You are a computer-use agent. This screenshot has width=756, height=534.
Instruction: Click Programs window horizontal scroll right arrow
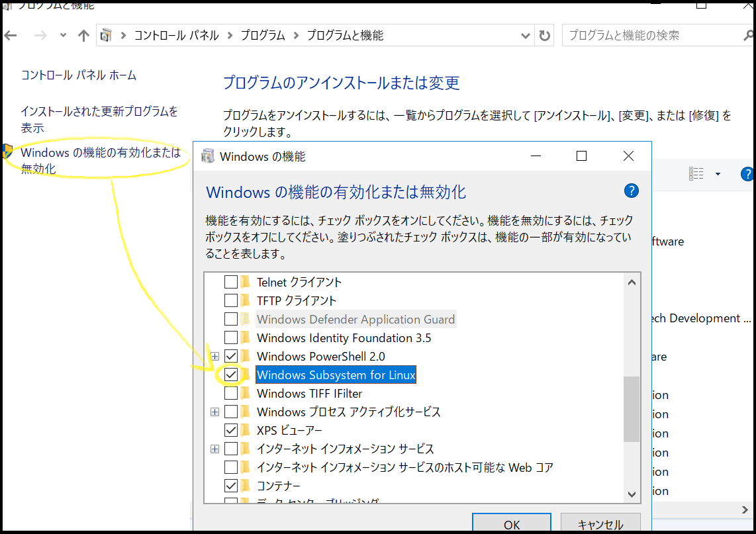click(x=745, y=510)
